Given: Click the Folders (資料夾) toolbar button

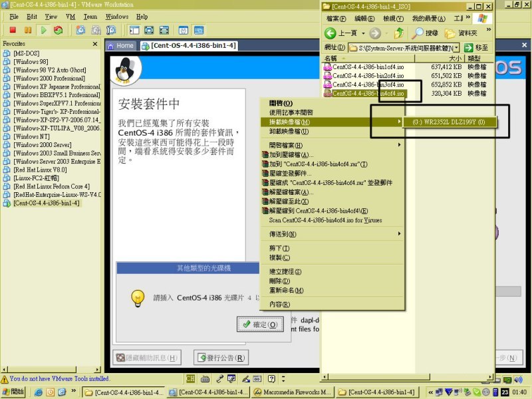Looking at the screenshot, I should (461, 33).
